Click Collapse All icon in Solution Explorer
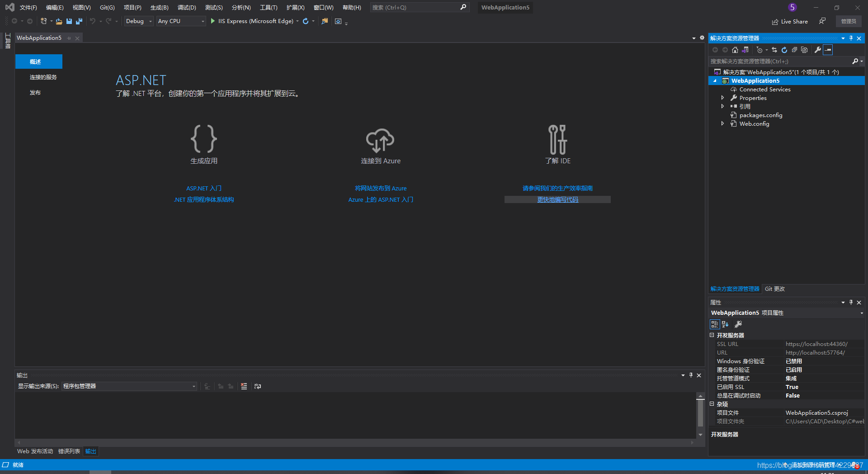Image resolution: width=868 pixels, height=474 pixels. (x=794, y=50)
